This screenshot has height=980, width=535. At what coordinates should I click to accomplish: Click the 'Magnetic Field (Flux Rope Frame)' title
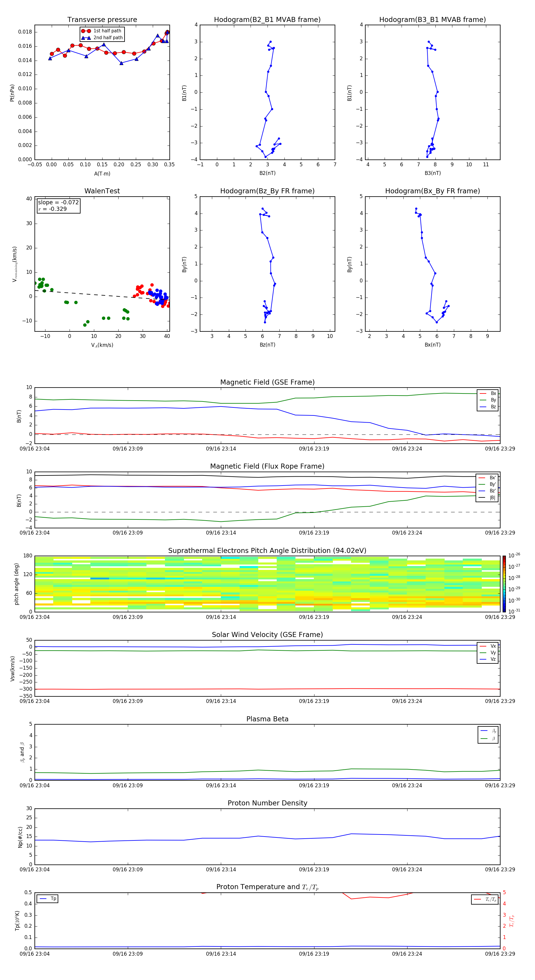pyautogui.click(x=267, y=467)
